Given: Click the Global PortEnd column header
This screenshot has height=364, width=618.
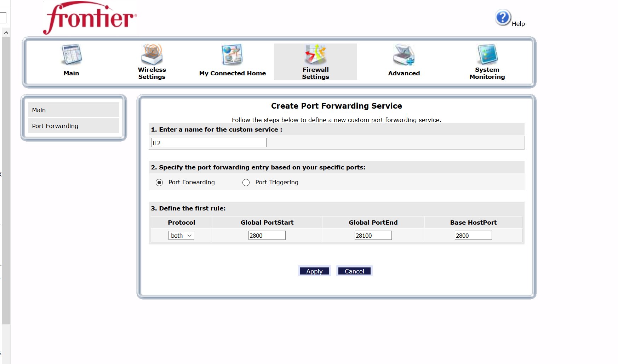Looking at the screenshot, I should pos(373,223).
